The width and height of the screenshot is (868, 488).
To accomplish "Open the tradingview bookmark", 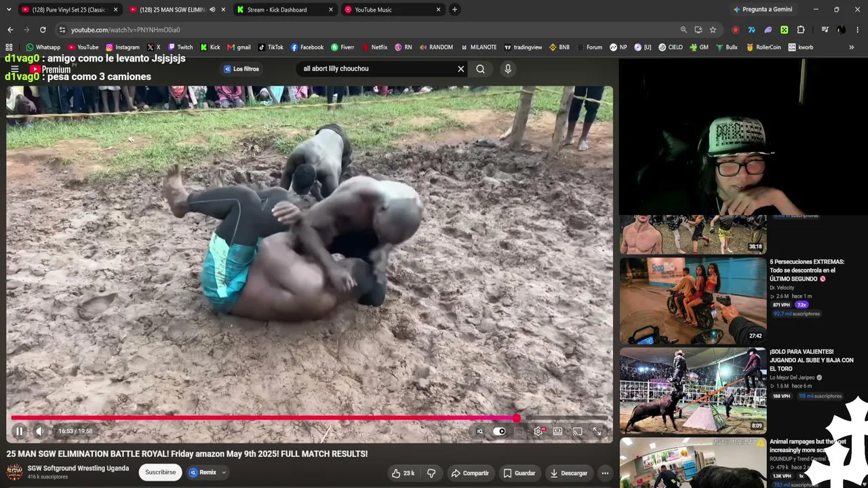I will tap(523, 47).
